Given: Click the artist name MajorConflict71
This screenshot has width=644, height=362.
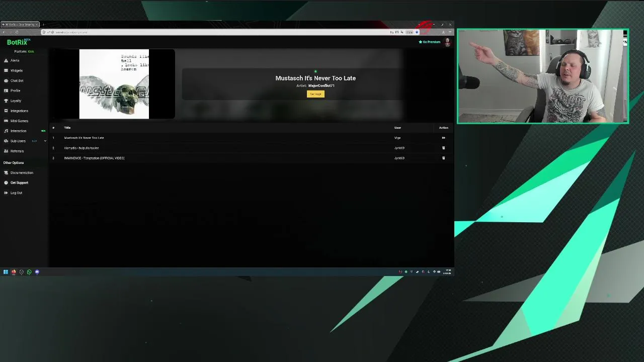Looking at the screenshot, I should pos(321,85).
